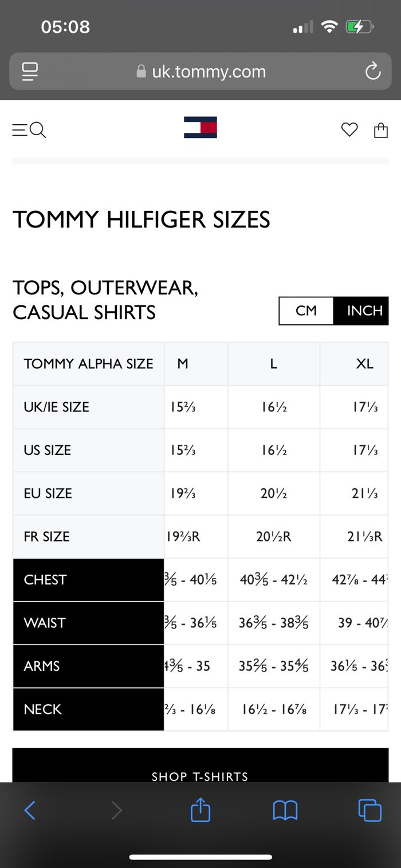Image resolution: width=401 pixels, height=868 pixels.
Task: Tap the search magnifier icon
Action: (x=38, y=131)
